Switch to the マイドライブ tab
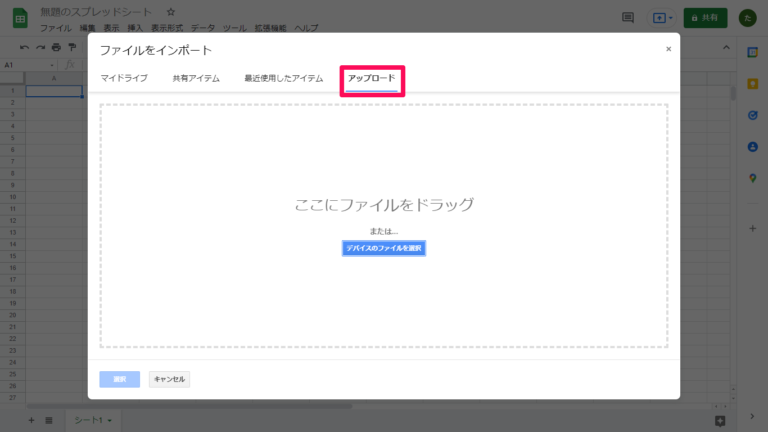 click(x=124, y=78)
